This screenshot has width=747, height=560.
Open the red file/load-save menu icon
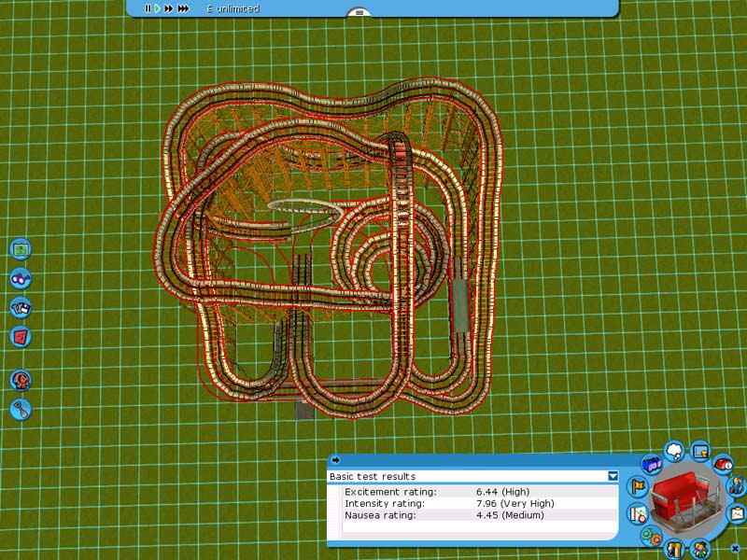pos(21,337)
